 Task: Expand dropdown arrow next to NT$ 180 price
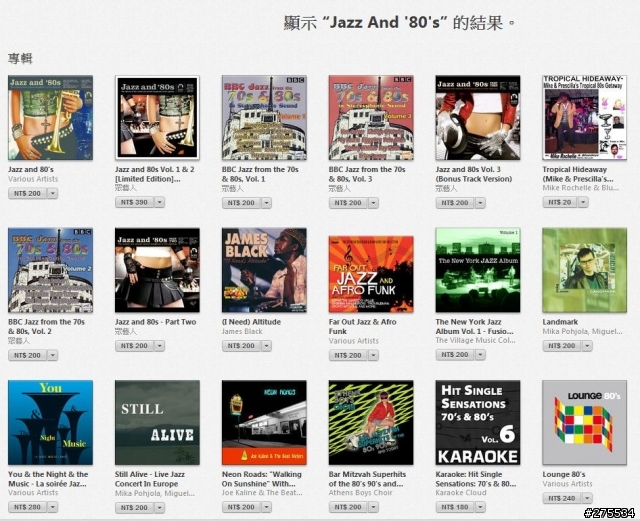coord(480,507)
